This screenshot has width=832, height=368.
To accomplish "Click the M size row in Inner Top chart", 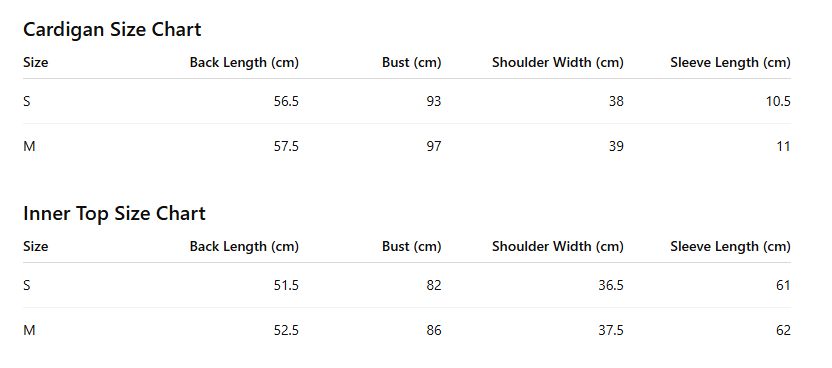I will pyautogui.click(x=407, y=330).
